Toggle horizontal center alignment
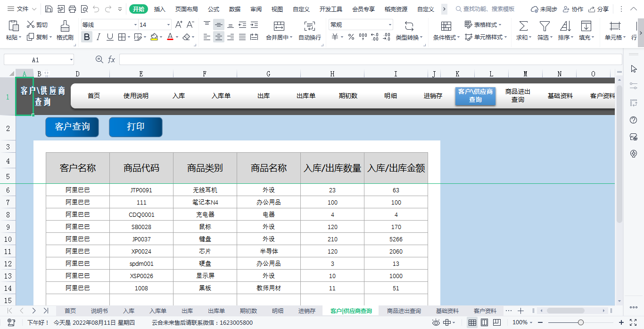 click(x=219, y=37)
